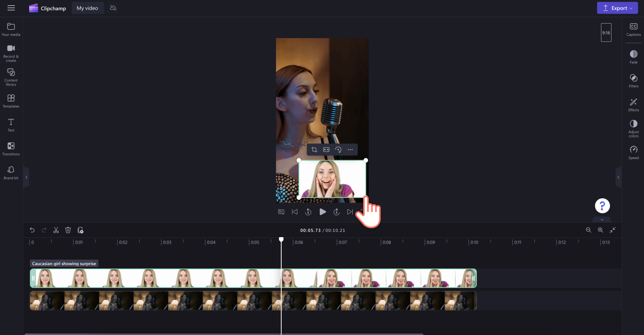Click the Clipchamp logo
644x335 pixels.
34,8
